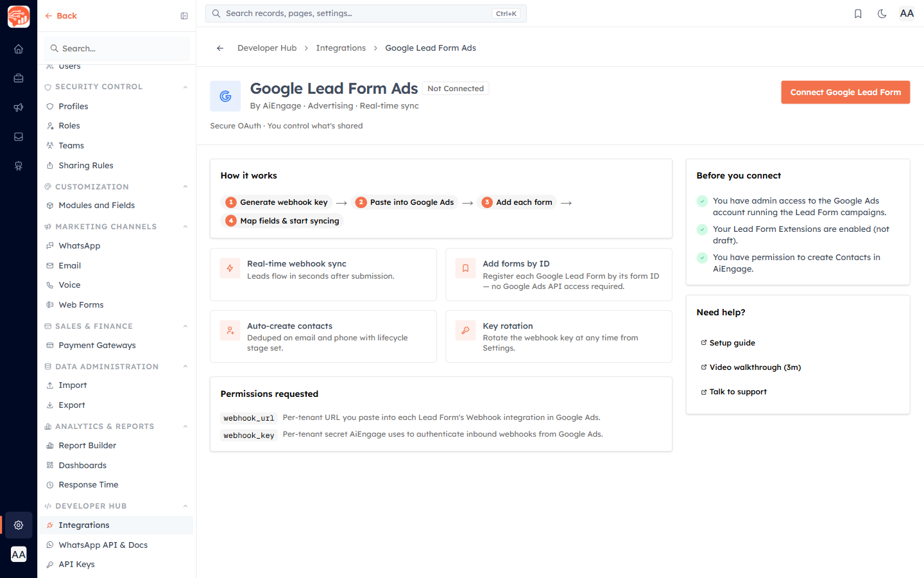Image resolution: width=924 pixels, height=578 pixels.
Task: Click the Map fields & start syncing step
Action: 282,221
